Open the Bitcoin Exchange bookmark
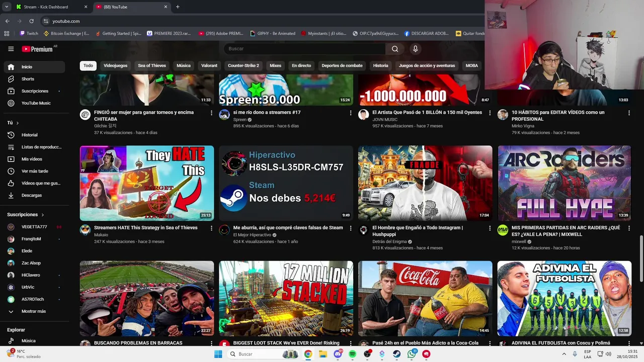Image resolution: width=644 pixels, height=362 pixels. 66,34
